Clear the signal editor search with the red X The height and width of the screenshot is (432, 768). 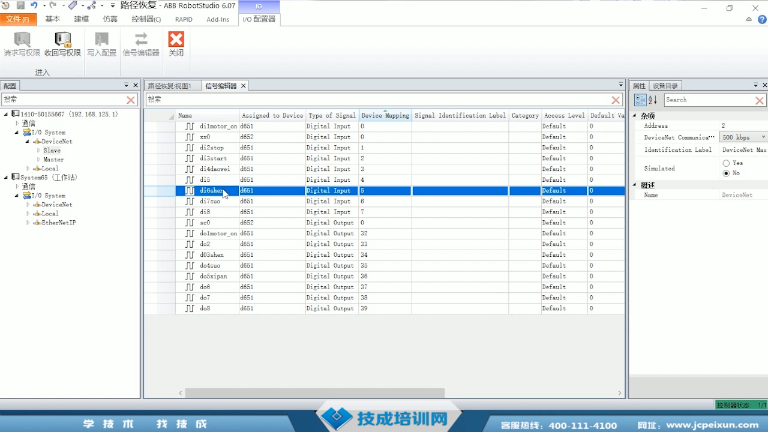(x=616, y=100)
